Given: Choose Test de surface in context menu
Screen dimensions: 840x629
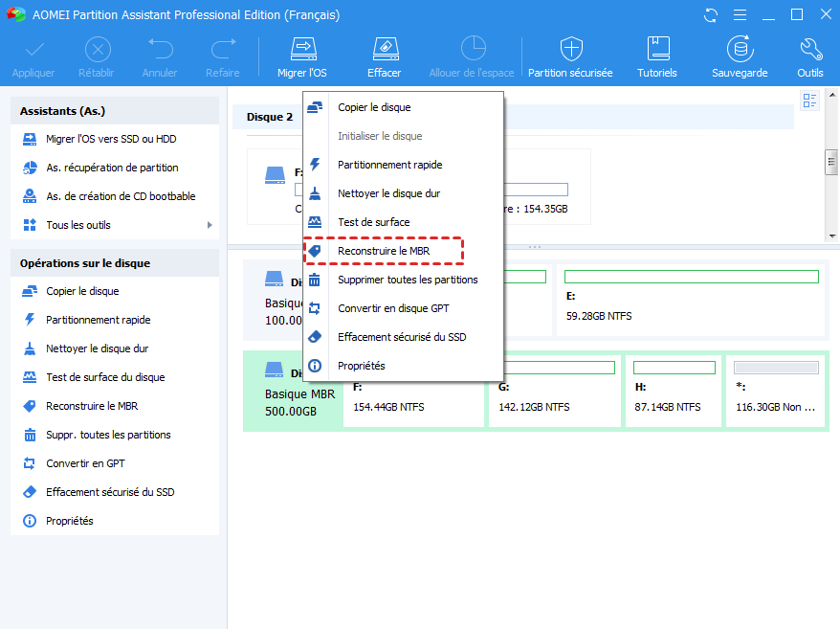Looking at the screenshot, I should 403,222.
